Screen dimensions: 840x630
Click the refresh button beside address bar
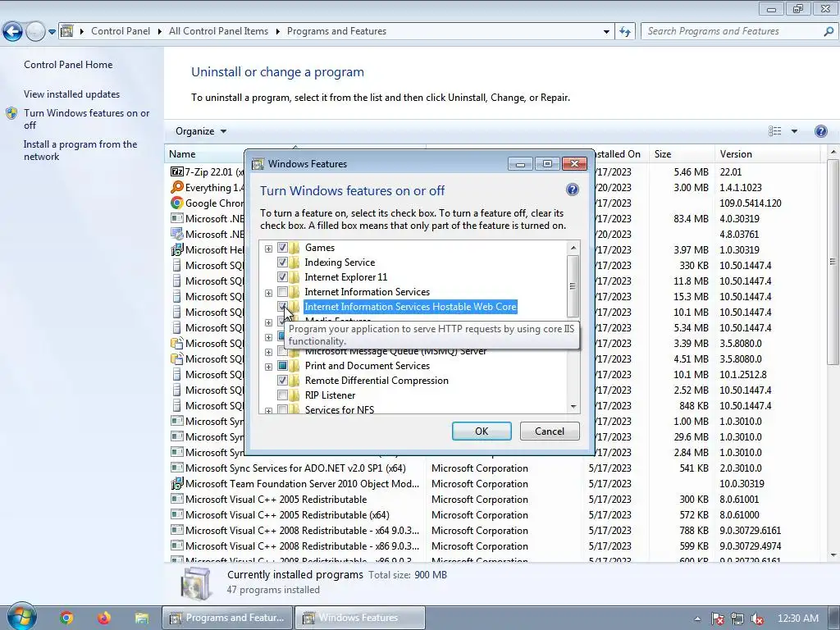pyautogui.click(x=624, y=32)
